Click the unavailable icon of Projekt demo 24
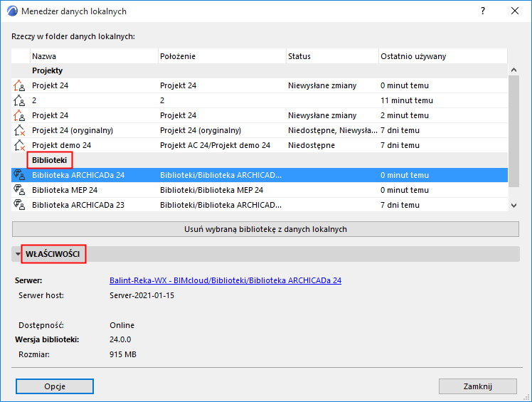 tap(19, 145)
